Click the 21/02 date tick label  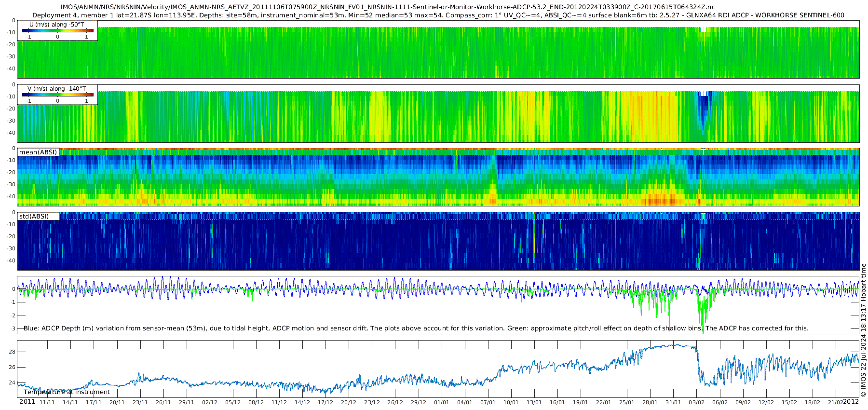point(836,403)
